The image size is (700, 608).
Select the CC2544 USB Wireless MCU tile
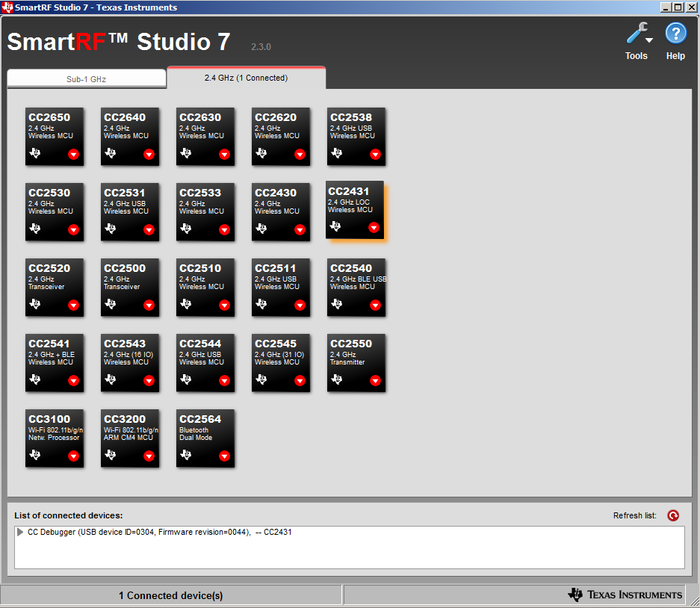click(x=205, y=363)
